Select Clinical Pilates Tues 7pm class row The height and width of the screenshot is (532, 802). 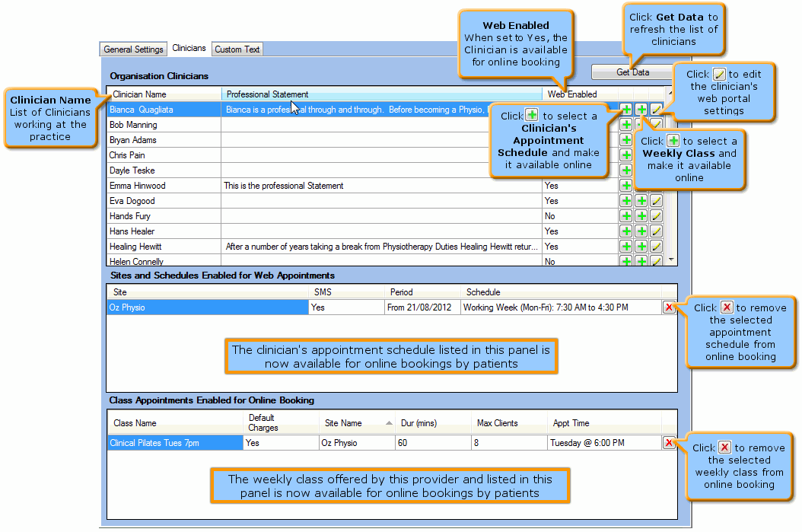175,443
